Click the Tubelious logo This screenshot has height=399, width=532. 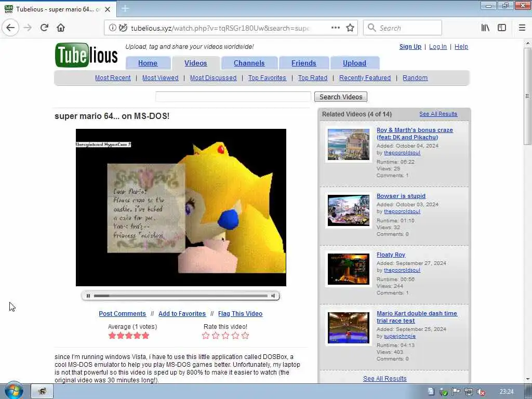click(x=86, y=55)
